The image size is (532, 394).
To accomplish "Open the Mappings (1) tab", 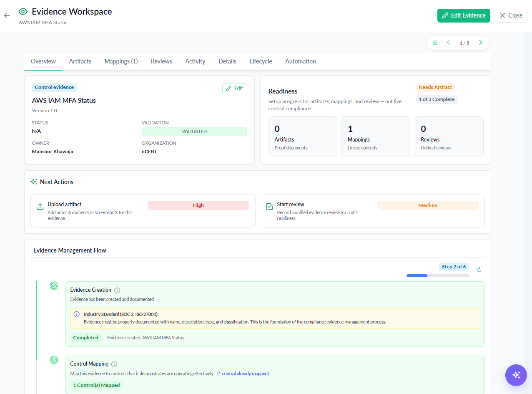I will point(121,61).
